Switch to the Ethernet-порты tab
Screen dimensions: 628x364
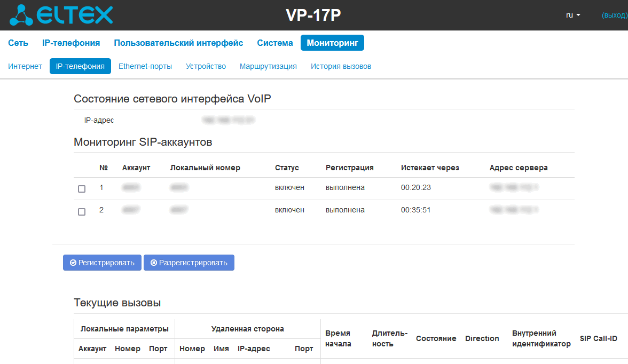145,66
